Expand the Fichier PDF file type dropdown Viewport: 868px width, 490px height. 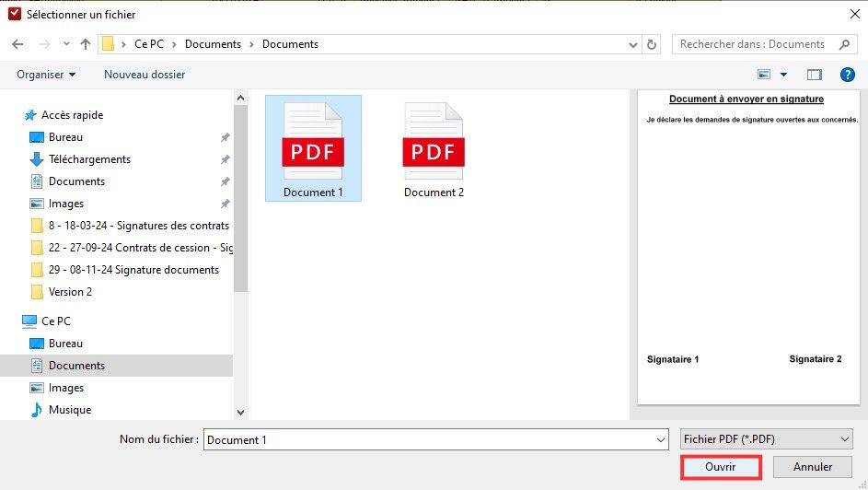pos(845,440)
